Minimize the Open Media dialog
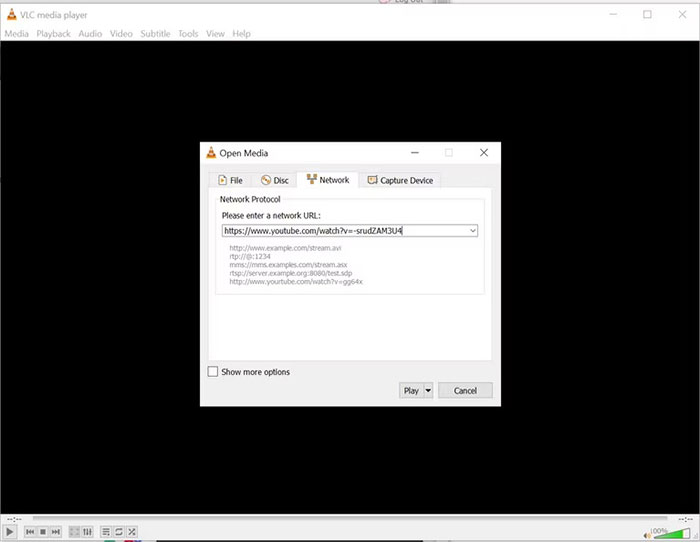This screenshot has width=700, height=542. (415, 153)
